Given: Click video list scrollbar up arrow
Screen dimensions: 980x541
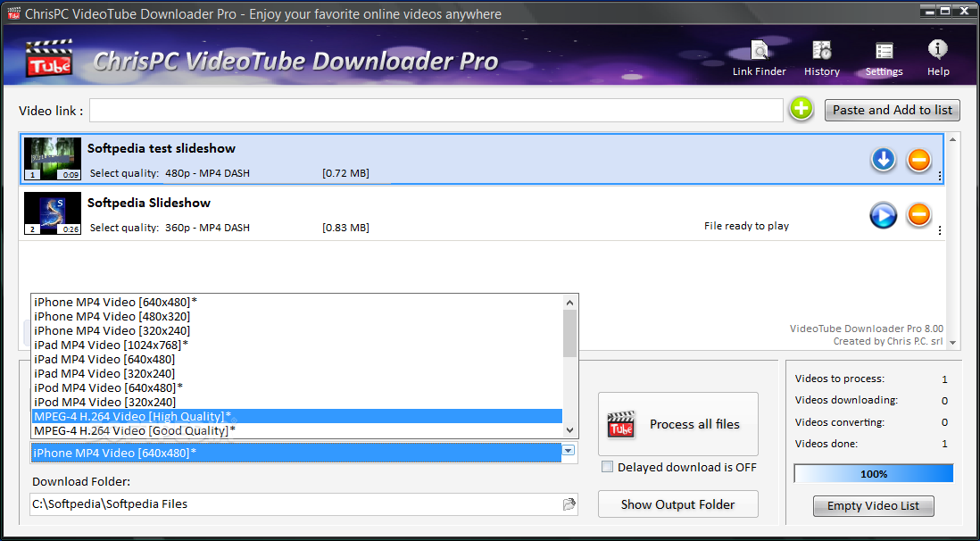Looking at the screenshot, I should click(952, 139).
